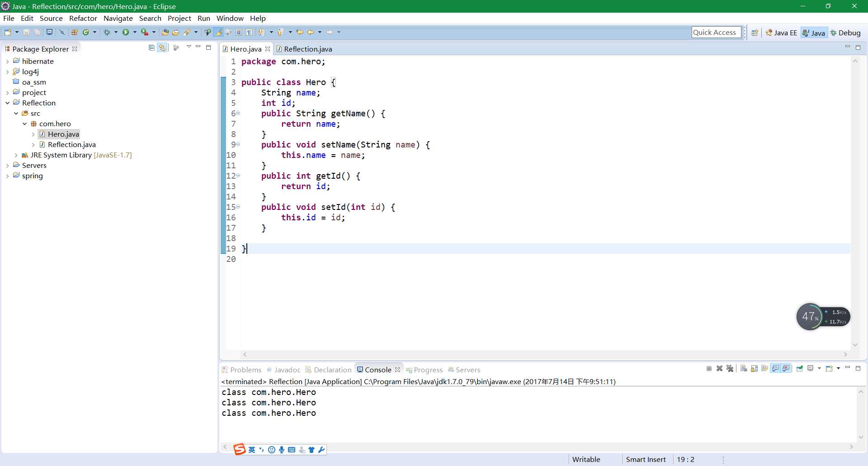Toggle Scroll Lock in Console
Viewport: 868px width, 466px height.
pyautogui.click(x=754, y=368)
